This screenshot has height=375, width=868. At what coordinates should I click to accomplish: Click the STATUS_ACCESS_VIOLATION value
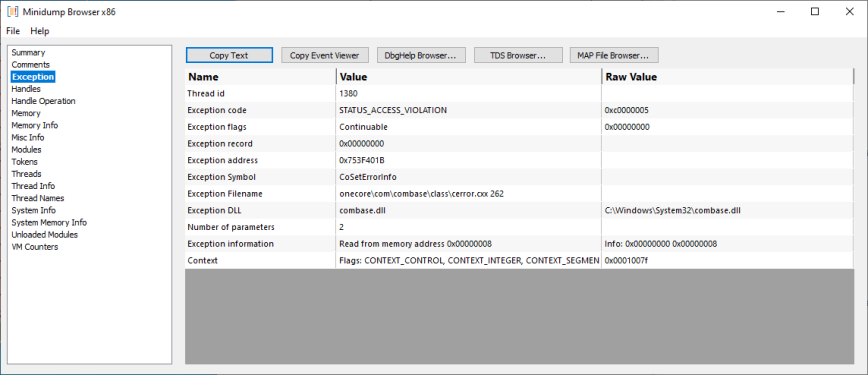pyautogui.click(x=393, y=110)
